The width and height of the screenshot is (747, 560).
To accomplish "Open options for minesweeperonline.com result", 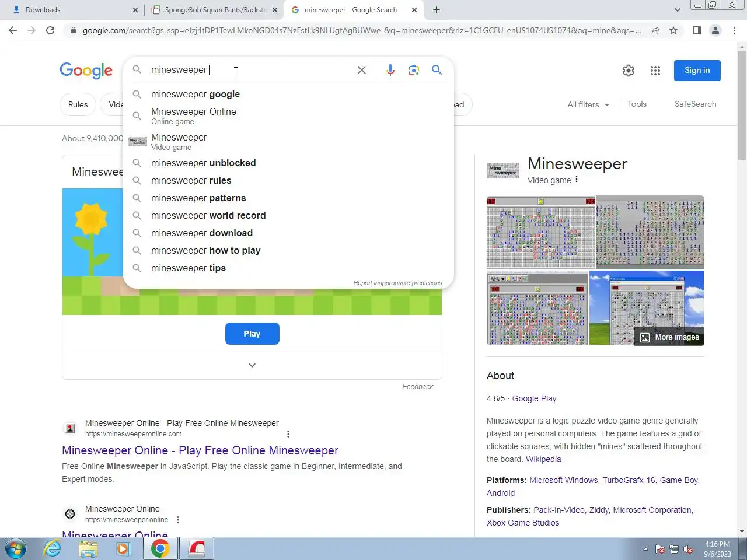I will click(x=288, y=434).
